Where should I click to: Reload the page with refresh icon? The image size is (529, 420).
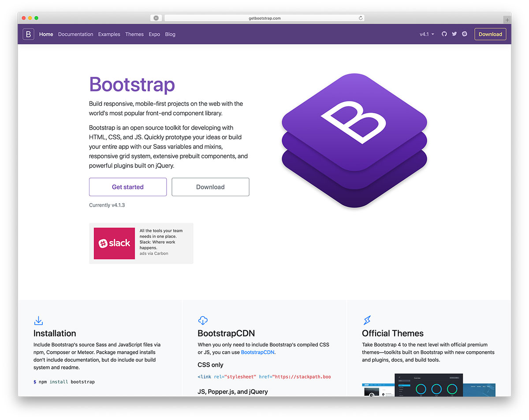(361, 18)
